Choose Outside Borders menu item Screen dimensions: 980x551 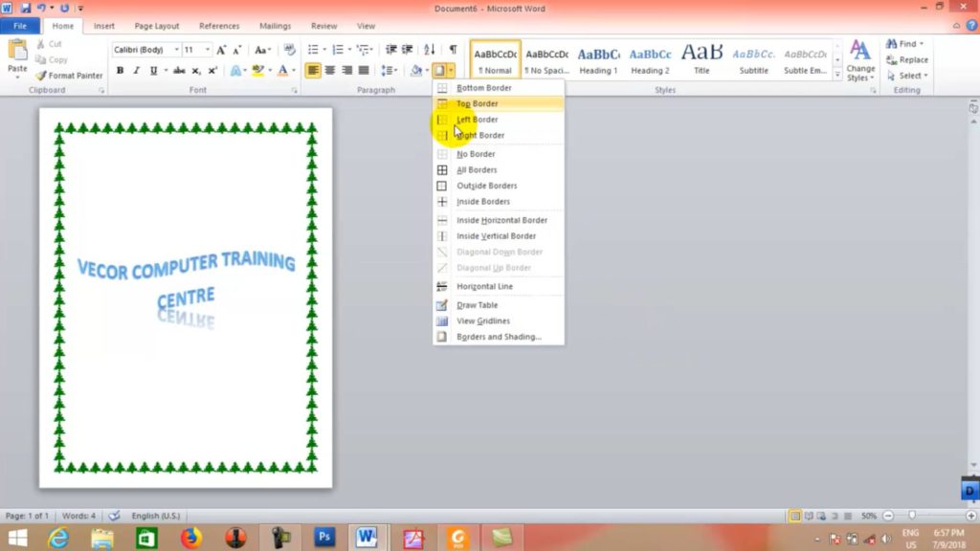click(499, 186)
